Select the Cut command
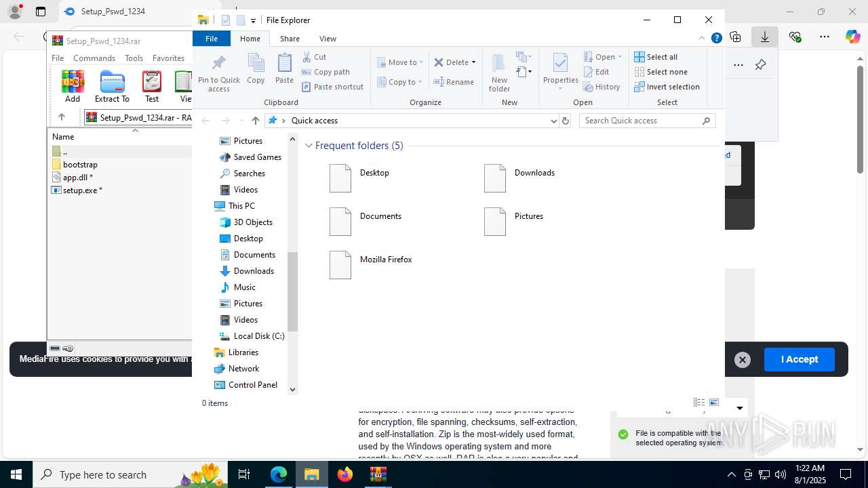868x488 pixels. pyautogui.click(x=314, y=57)
